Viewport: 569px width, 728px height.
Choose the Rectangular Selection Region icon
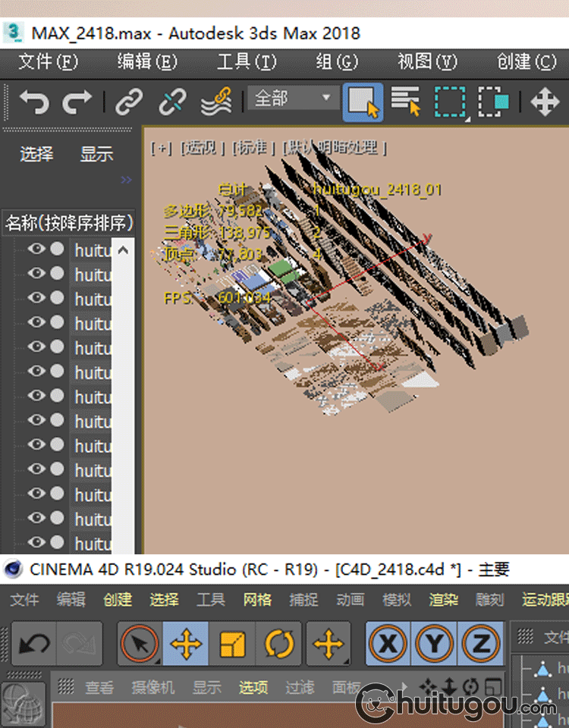click(450, 102)
